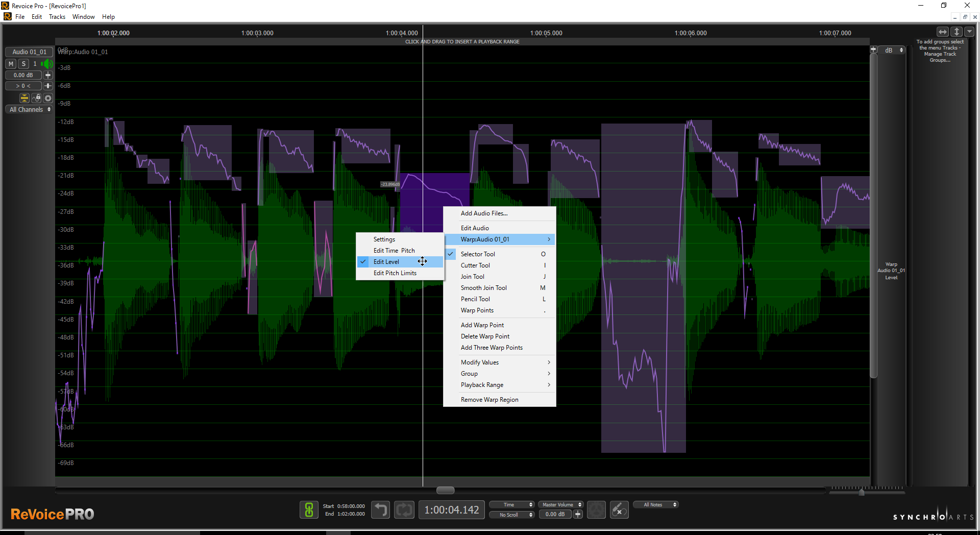Click the dimmed process gear icon
This screenshot has height=535, width=980.
pos(596,509)
